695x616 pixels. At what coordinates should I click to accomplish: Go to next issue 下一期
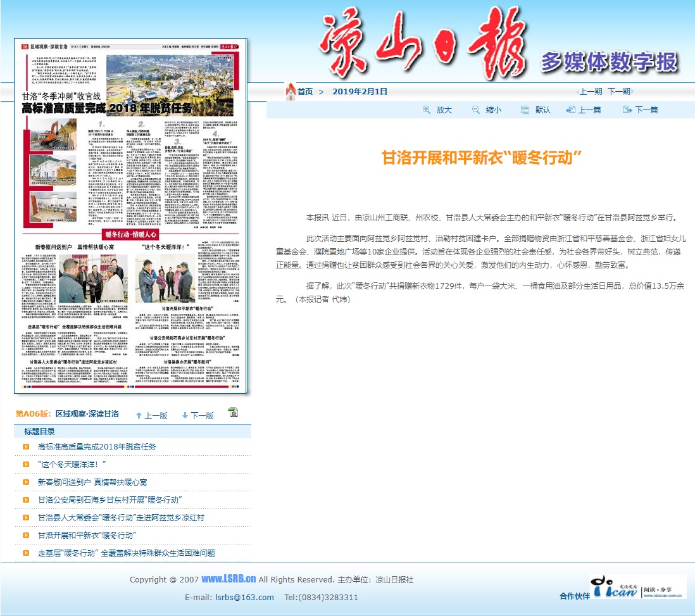coord(619,91)
